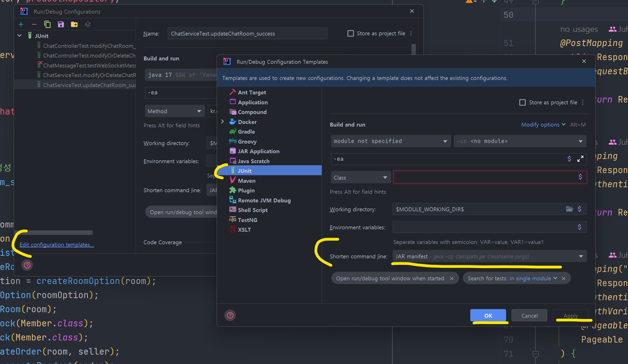The image size is (628, 364).
Task: Click the Create New Folder icon
Action: pyautogui.click(x=74, y=24)
